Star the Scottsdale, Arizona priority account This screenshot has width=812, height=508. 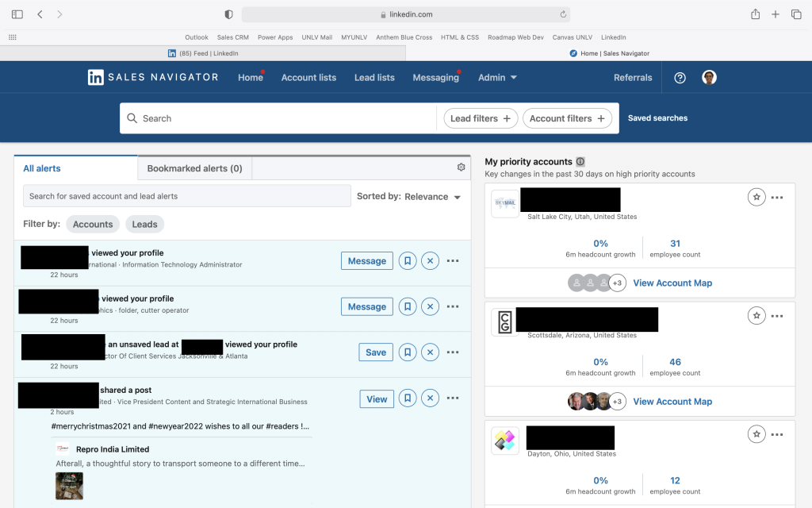tap(756, 315)
